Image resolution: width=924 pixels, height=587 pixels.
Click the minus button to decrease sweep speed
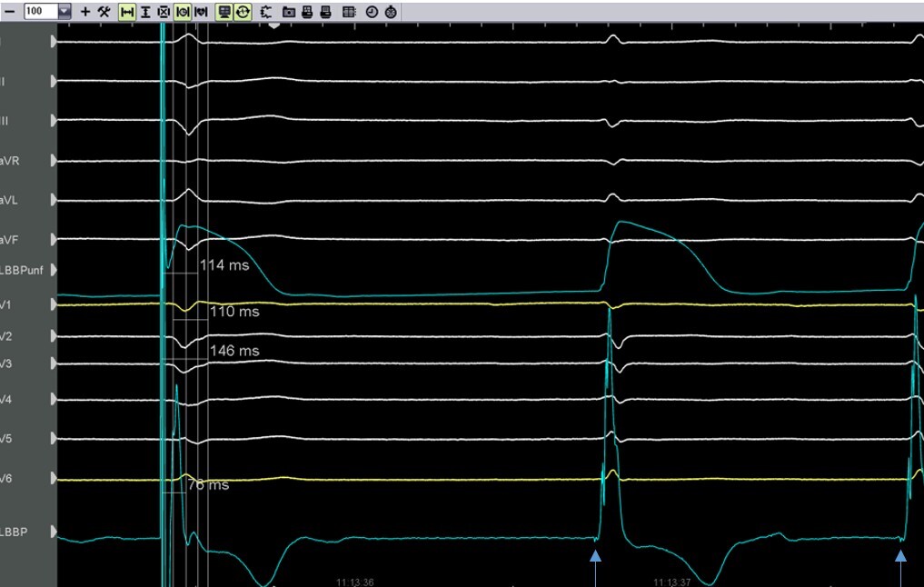9,11
